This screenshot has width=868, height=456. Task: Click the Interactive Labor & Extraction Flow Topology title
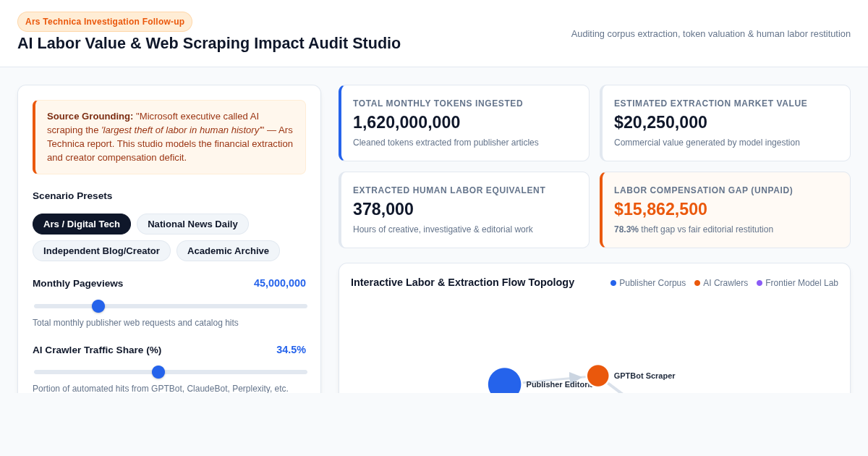coord(462,282)
